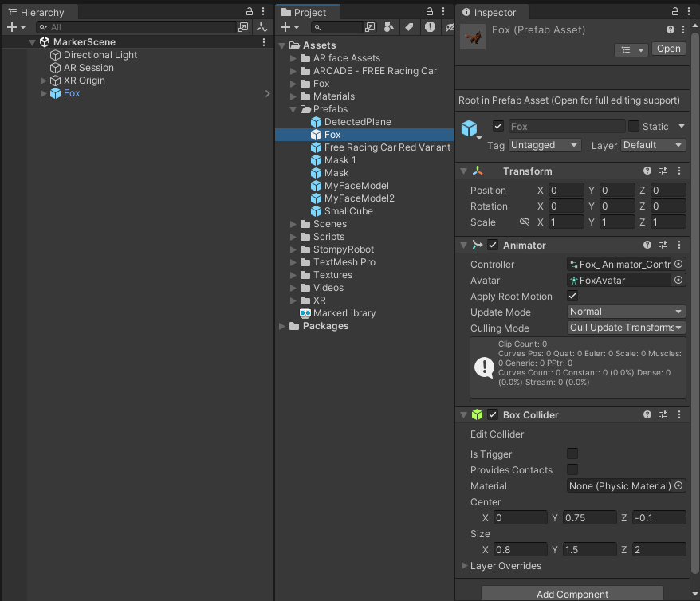Collapse the Assets folder
Viewport: 700px width, 601px height.
(282, 45)
